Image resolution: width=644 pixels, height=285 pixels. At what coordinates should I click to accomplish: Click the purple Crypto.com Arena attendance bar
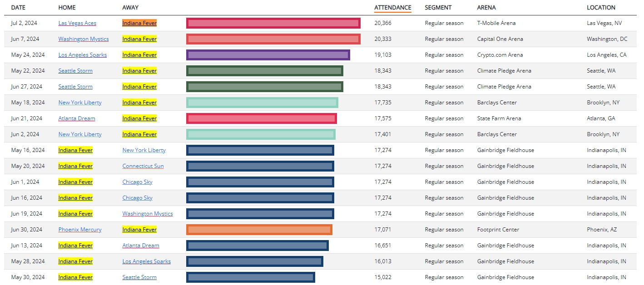pos(268,55)
